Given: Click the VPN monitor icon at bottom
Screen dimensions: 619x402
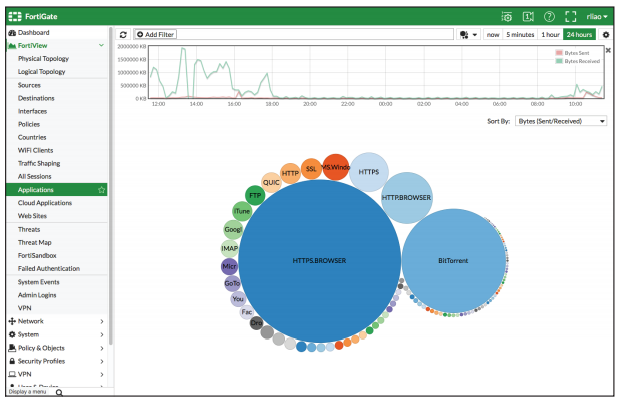Looking at the screenshot, I should click(x=12, y=374).
